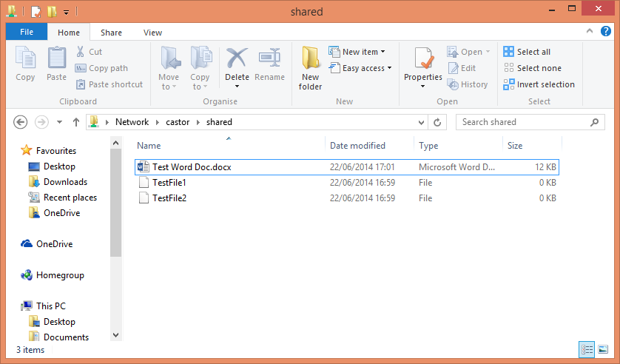Expand the address bar history dropdown
Screen dimensions: 620x364
tap(421, 122)
